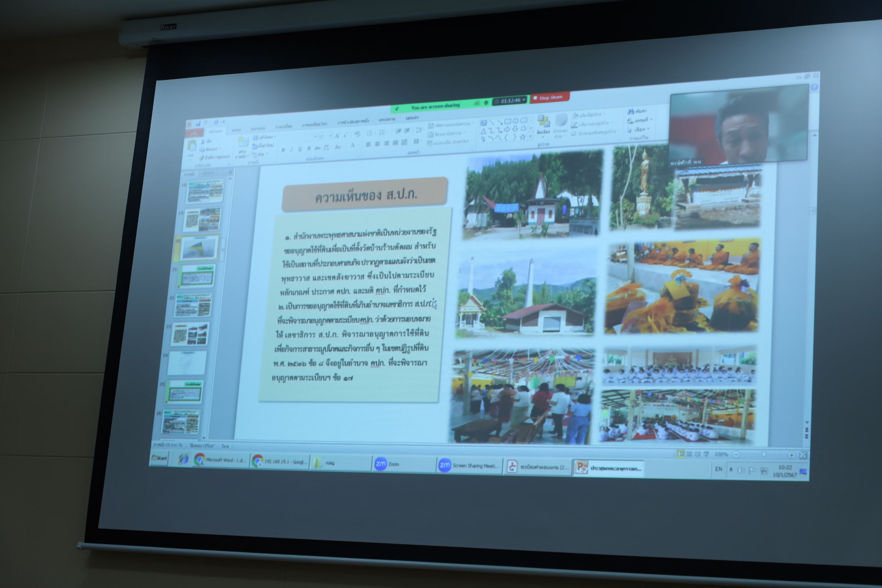Expand the shapes gallery More arrow

click(x=530, y=136)
